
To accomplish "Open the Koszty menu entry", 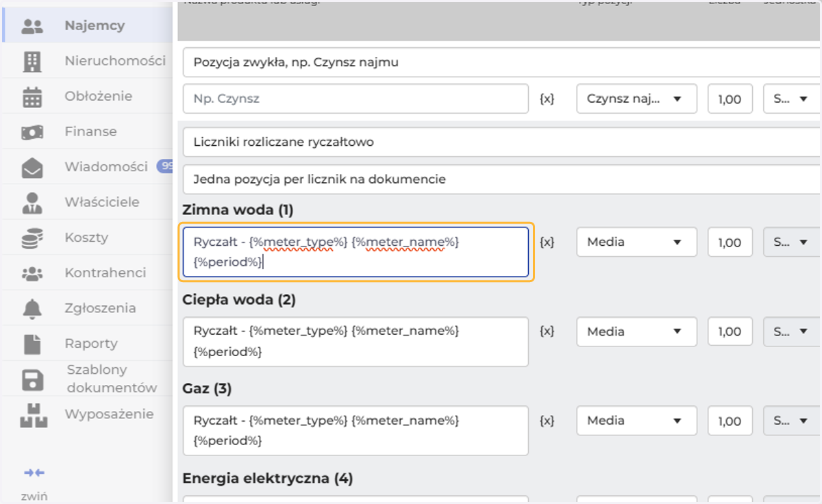I will [x=86, y=238].
